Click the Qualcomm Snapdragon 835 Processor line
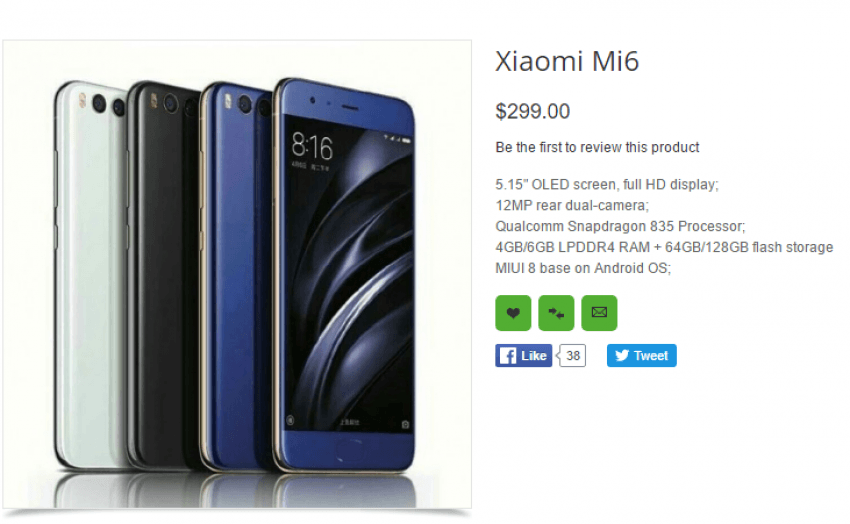This screenshot has height=524, width=850. [620, 227]
